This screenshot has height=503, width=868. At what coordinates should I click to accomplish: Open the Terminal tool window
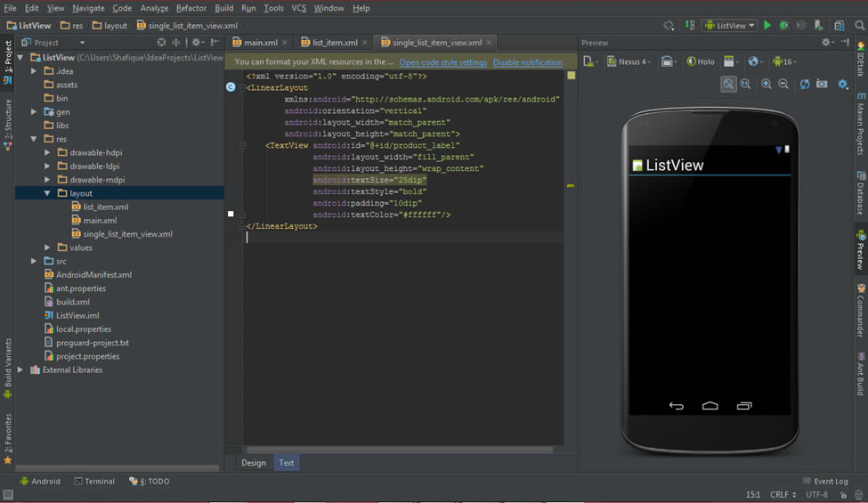(94, 482)
